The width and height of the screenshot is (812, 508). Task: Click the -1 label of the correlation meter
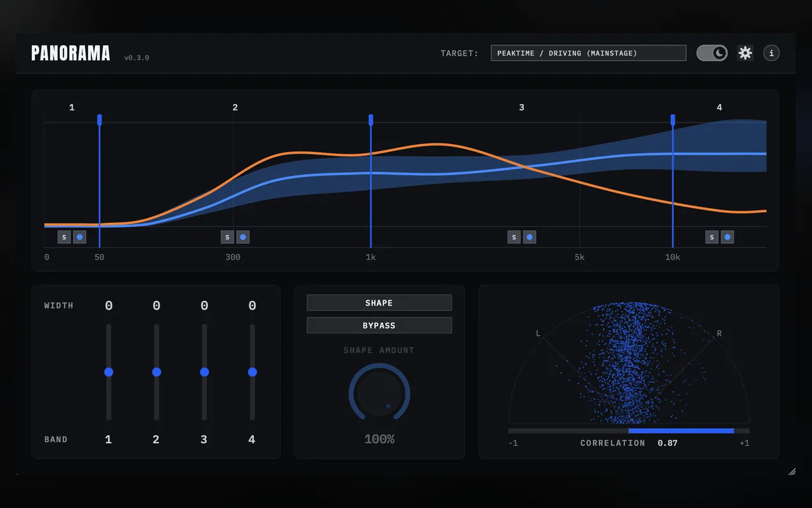(x=513, y=443)
